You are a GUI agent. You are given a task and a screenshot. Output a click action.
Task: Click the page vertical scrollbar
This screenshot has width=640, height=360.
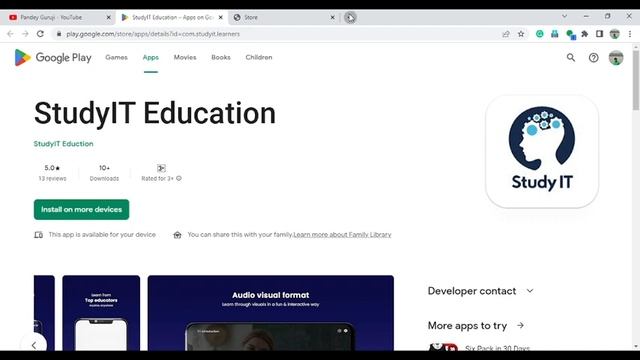click(636, 80)
